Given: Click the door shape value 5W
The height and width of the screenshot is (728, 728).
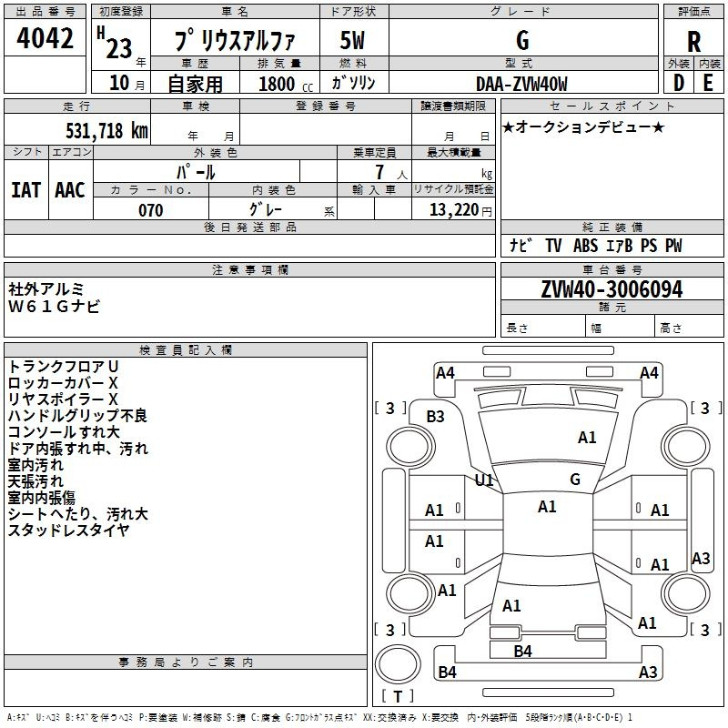Looking at the screenshot, I should [x=352, y=40].
